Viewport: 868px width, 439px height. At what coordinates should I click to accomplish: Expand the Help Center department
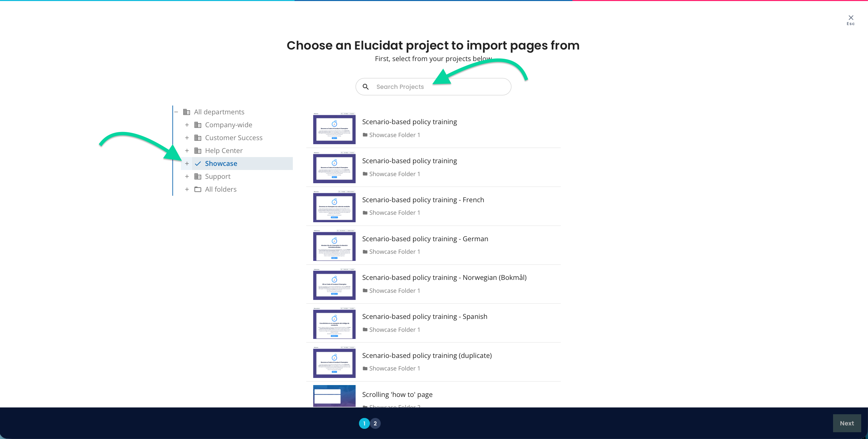point(187,151)
